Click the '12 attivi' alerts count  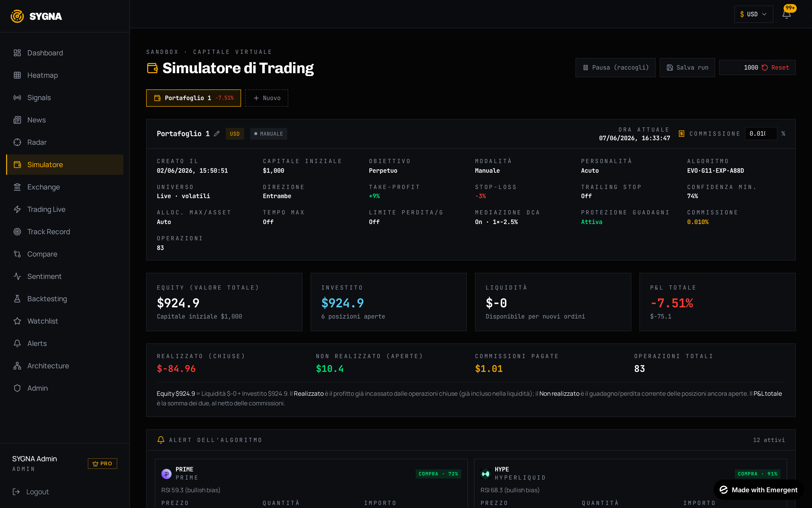click(x=769, y=440)
